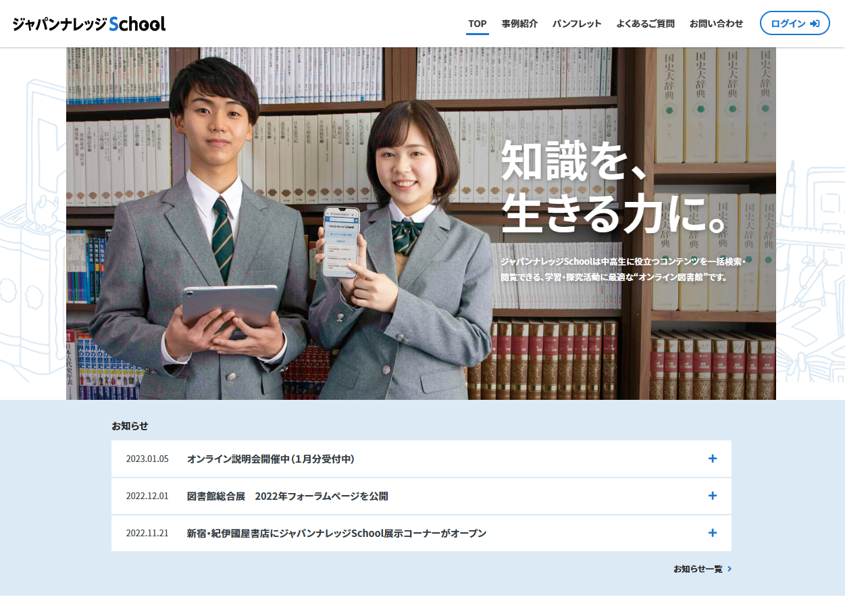This screenshot has height=616, width=845.
Task: Click the 図書館総合展 2022年フォーラムページを公開 headline
Action: 288,496
